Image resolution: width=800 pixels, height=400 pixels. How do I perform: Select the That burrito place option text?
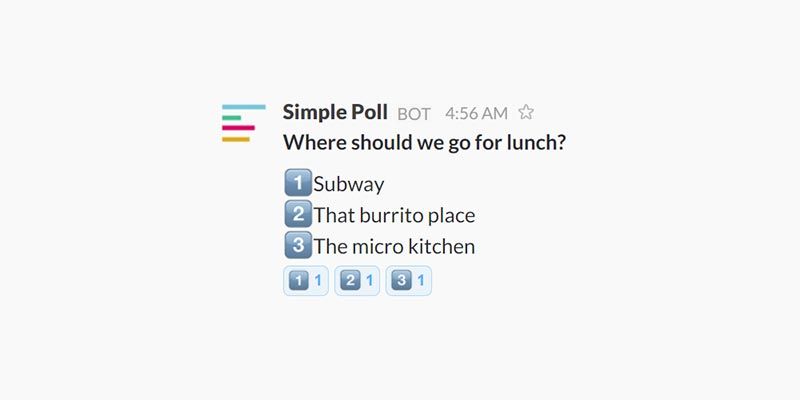pos(394,215)
